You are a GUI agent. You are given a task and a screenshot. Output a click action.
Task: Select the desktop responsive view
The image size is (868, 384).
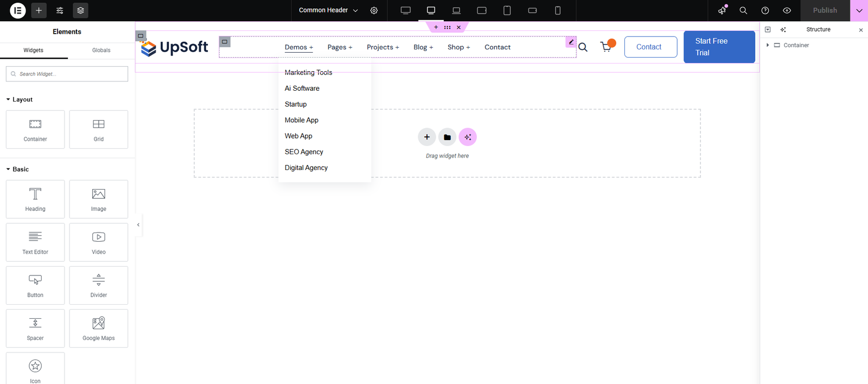pos(431,10)
